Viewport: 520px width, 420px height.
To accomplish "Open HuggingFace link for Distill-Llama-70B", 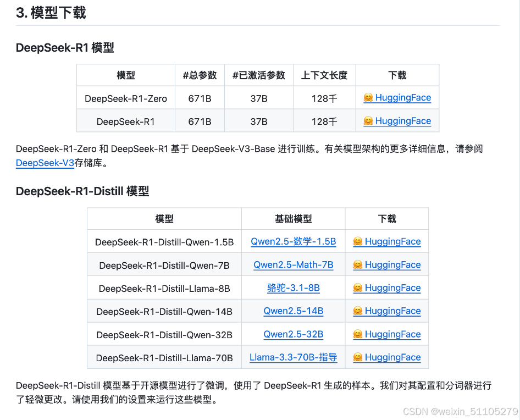I will click(x=387, y=357).
